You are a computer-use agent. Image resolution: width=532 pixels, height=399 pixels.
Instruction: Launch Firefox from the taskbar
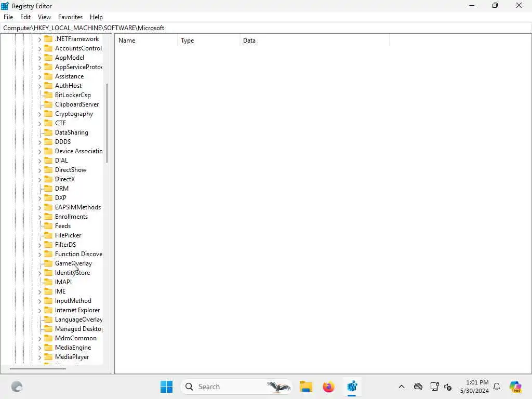pos(328,387)
